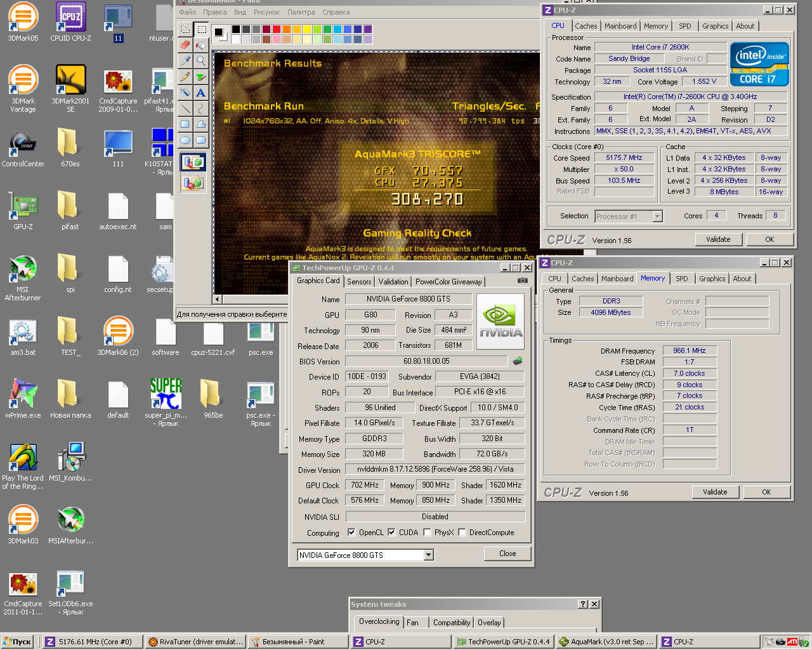Screen dimensions: 812x650
Task: Click Close button in GPU-Z window
Action: [507, 554]
